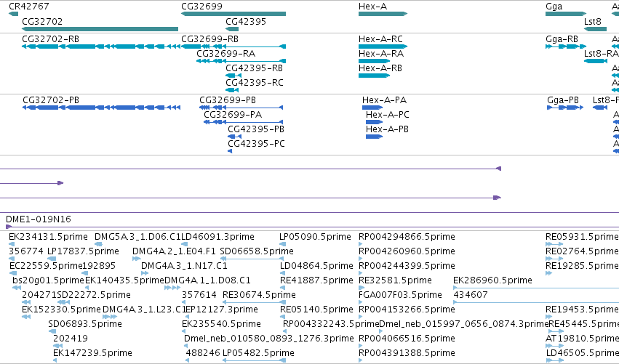This screenshot has width=619, height=364.
Task: Click the Hex-A-RA transcript label
Action: pyautogui.click(x=381, y=54)
